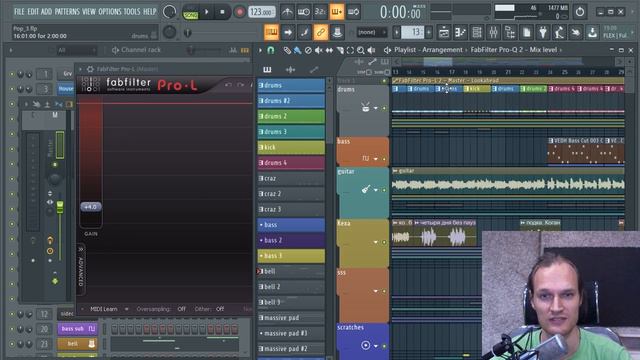Open the VIEW menu
The width and height of the screenshot is (640, 360).
[x=89, y=11]
